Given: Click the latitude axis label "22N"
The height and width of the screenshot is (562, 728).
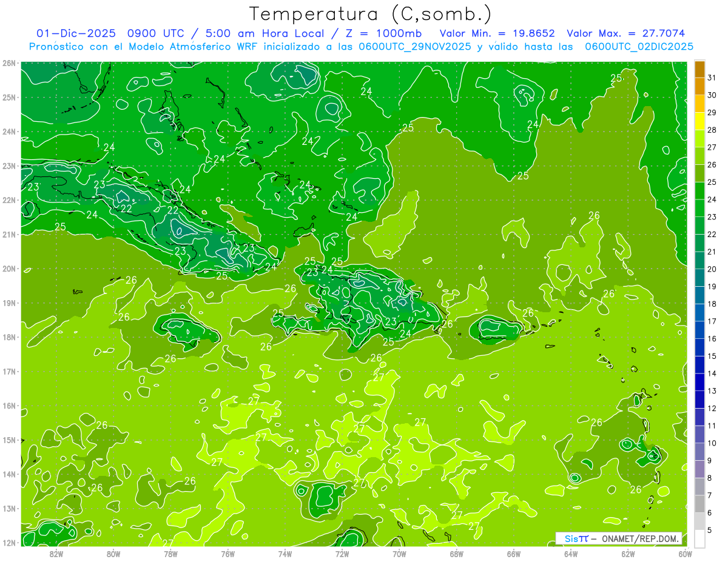Looking at the screenshot, I should pos(9,200).
